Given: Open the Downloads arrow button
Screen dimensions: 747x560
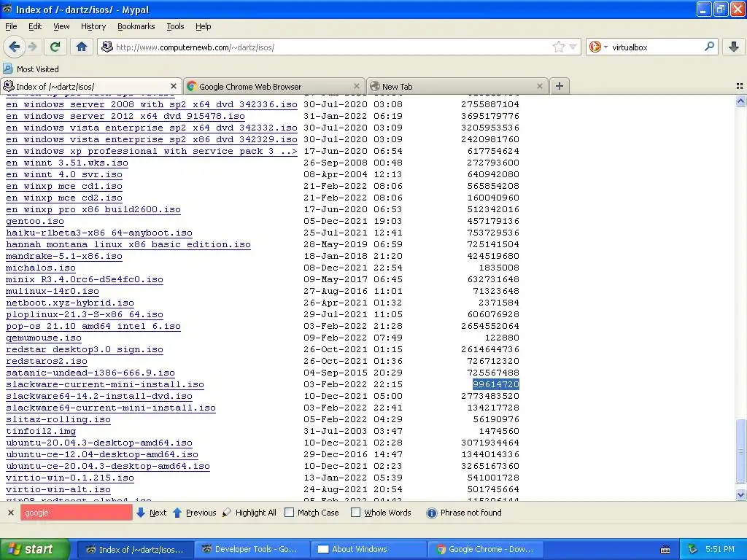Looking at the screenshot, I should [734, 47].
